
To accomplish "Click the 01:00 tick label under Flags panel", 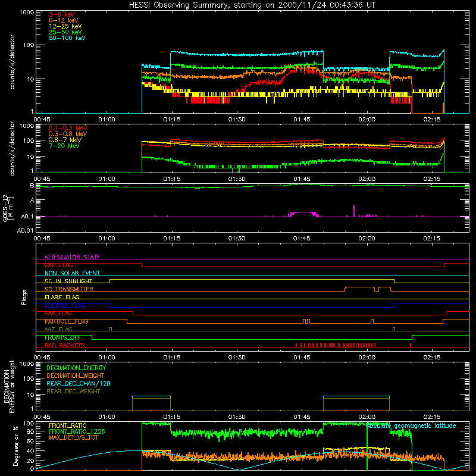I will click(107, 358).
